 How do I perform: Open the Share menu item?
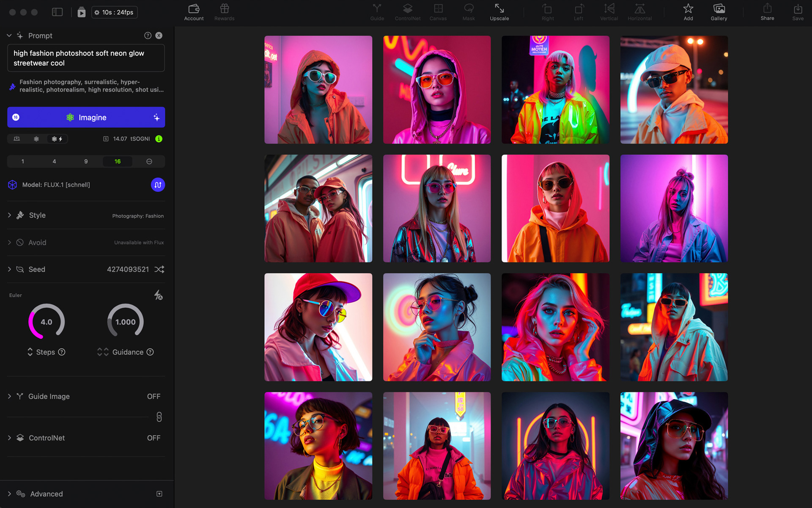click(767, 12)
